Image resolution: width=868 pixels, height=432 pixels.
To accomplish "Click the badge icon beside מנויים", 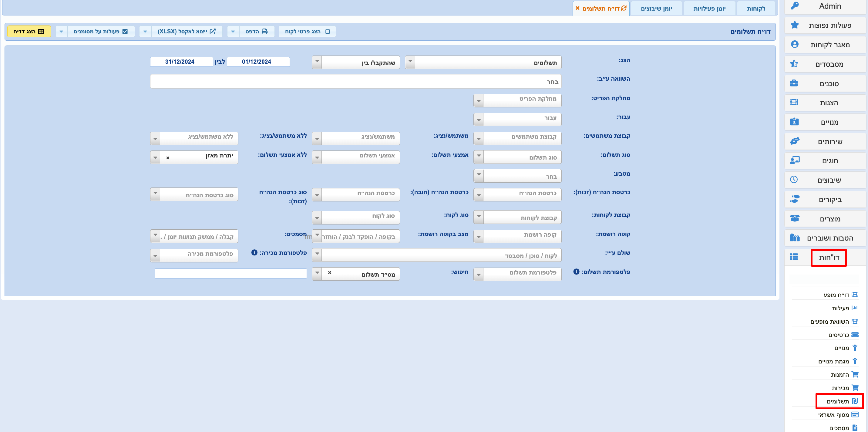I will point(794,122).
